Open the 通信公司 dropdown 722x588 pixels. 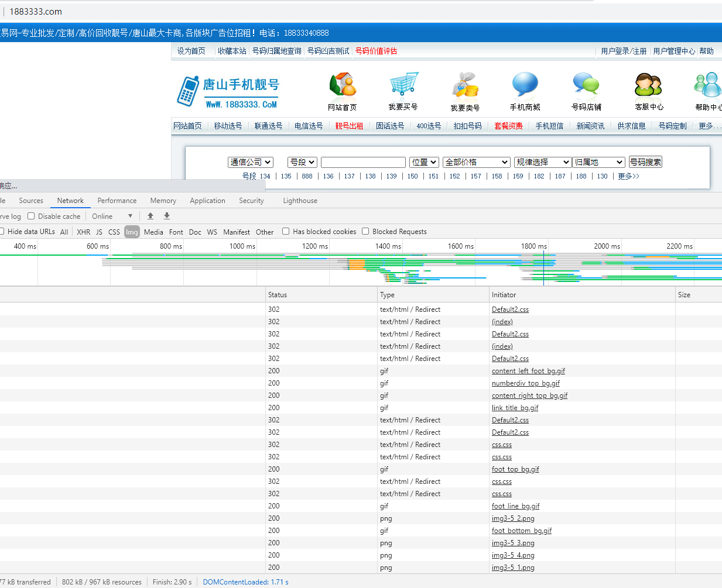(x=251, y=162)
